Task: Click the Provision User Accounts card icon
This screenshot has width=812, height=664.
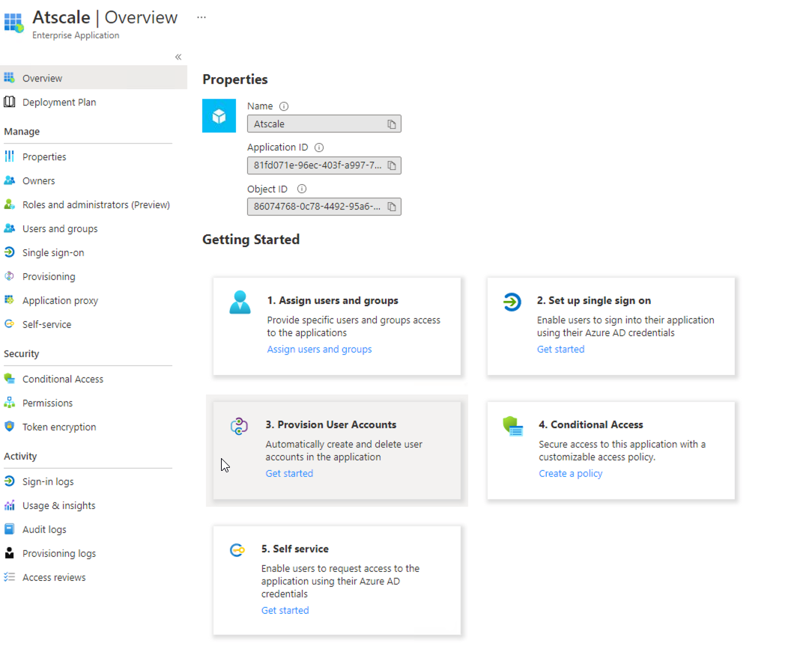Action: click(x=239, y=426)
